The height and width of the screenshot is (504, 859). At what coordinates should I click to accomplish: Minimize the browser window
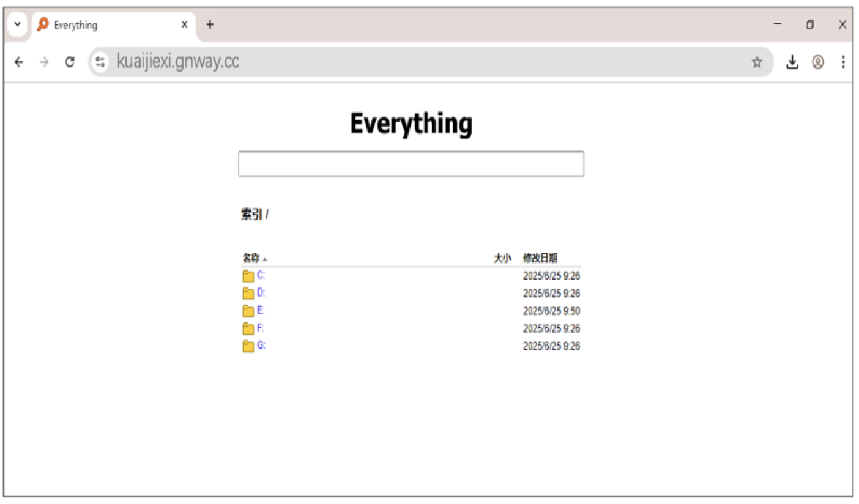point(778,24)
